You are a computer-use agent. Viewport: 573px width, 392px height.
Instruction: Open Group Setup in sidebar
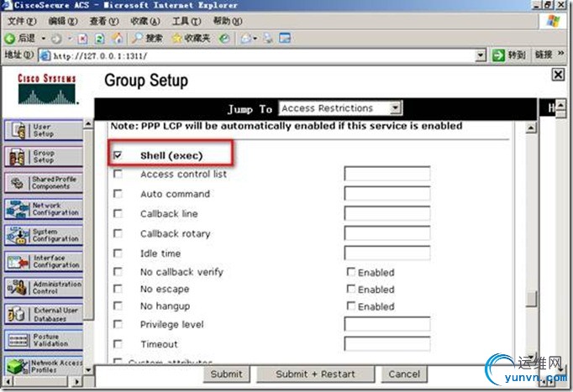point(44,157)
